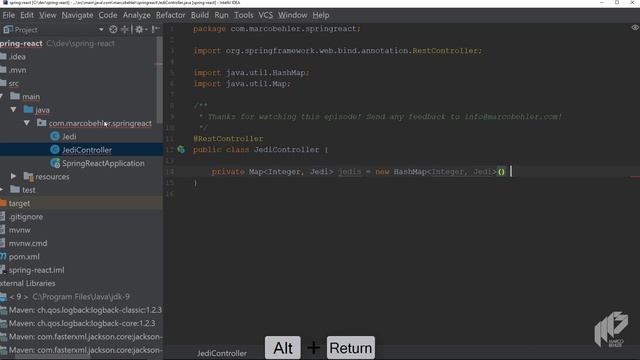Image resolution: width=640 pixels, height=360 pixels.
Task: Open the Edit menu
Action: coord(27,15)
